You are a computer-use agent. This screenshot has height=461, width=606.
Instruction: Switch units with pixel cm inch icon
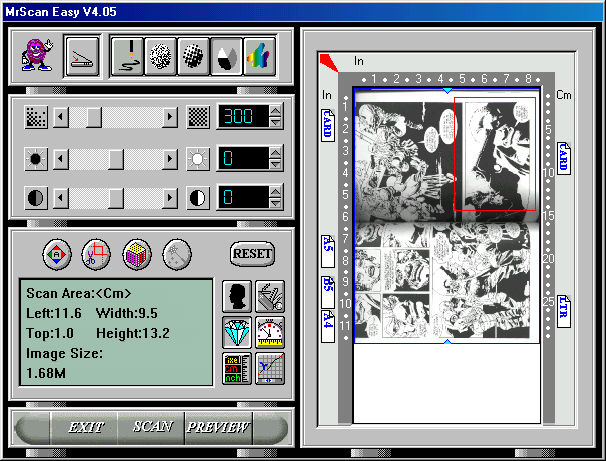(237, 369)
